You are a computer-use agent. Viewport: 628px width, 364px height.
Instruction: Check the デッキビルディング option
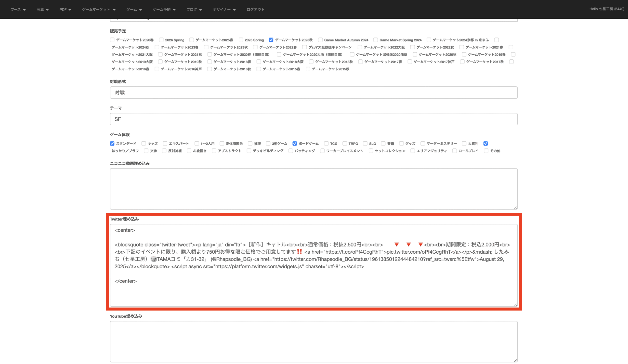pos(249,151)
